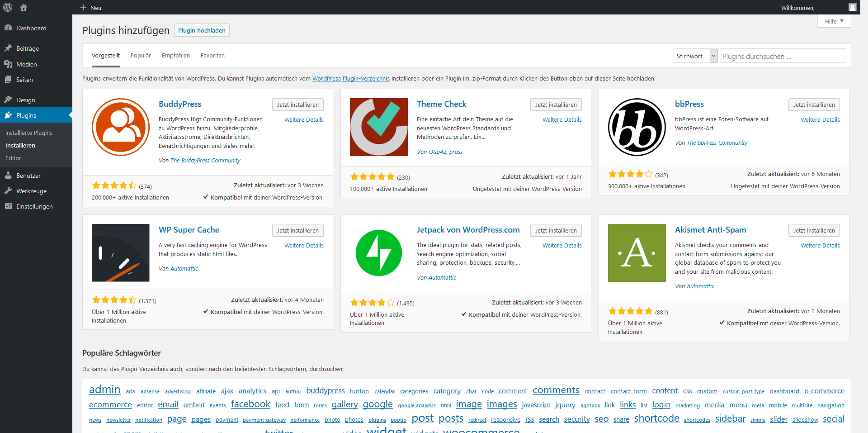This screenshot has height=433, width=868.
Task: Expand the Neu menu in the admin bar
Action: pyautogui.click(x=90, y=7)
